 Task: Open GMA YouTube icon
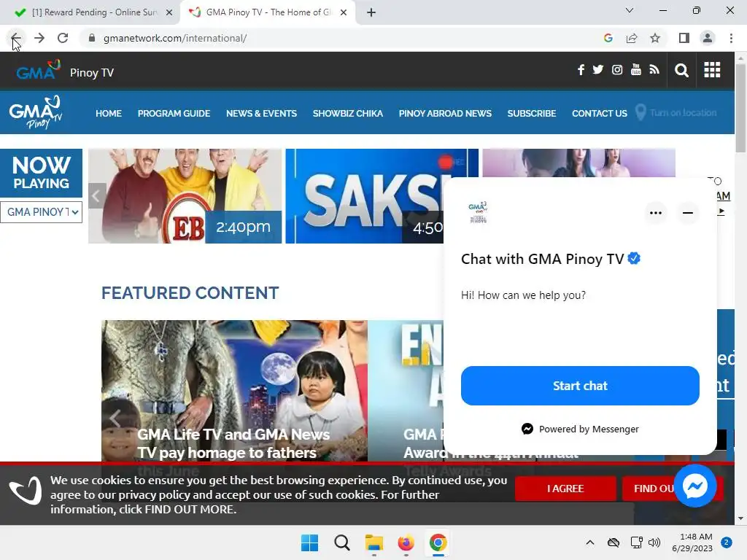click(x=636, y=70)
